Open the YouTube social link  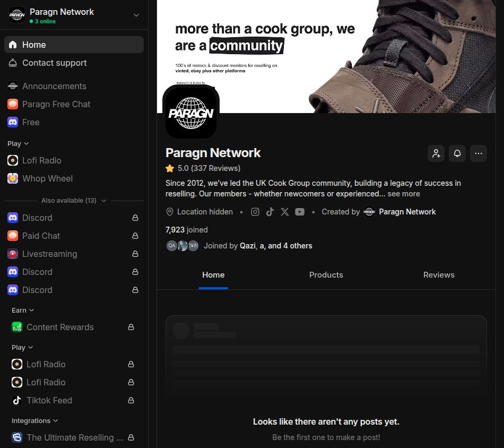click(x=300, y=212)
